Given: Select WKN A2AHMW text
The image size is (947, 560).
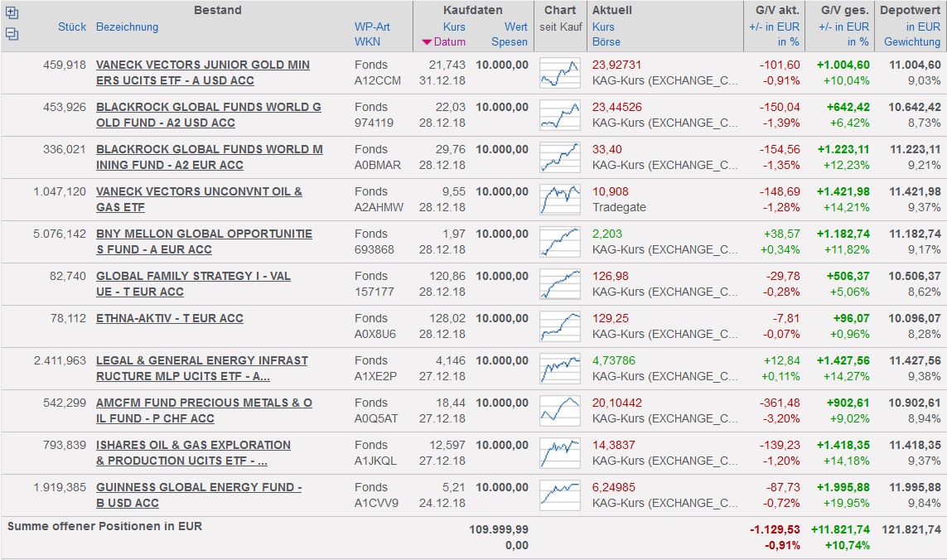Looking at the screenshot, I should 379,207.
